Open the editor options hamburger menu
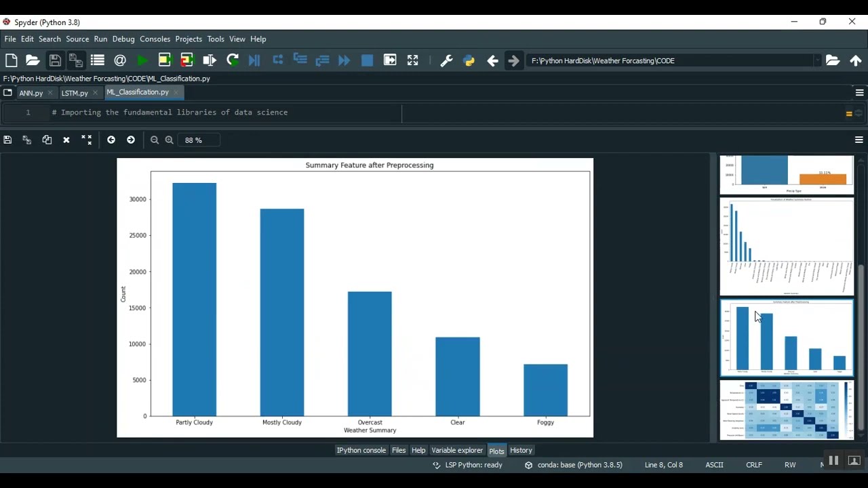 point(859,92)
